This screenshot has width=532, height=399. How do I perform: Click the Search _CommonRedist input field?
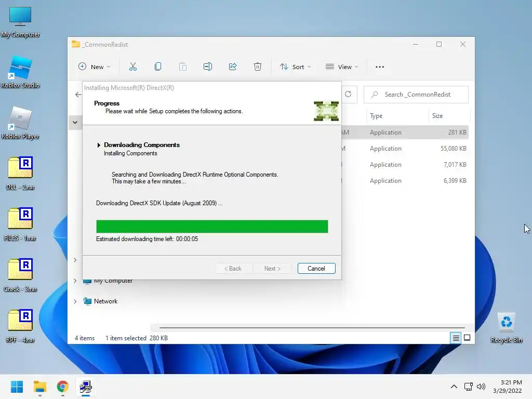point(416,95)
